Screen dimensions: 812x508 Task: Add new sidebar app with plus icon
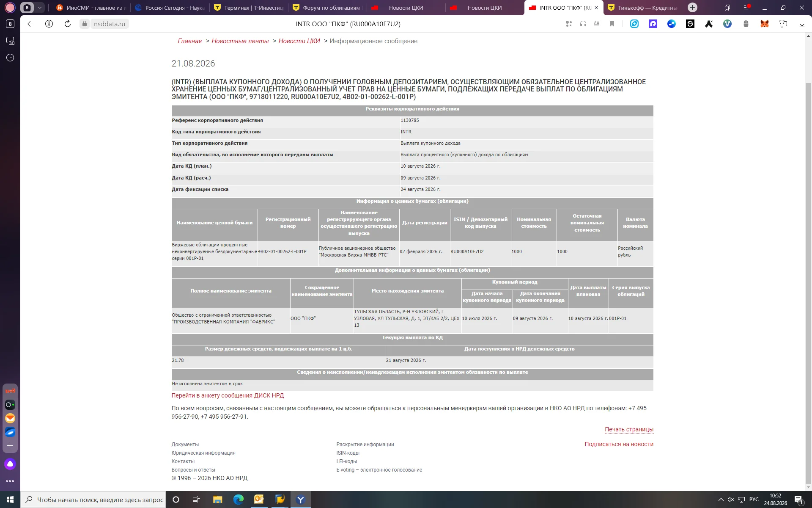pos(10,446)
